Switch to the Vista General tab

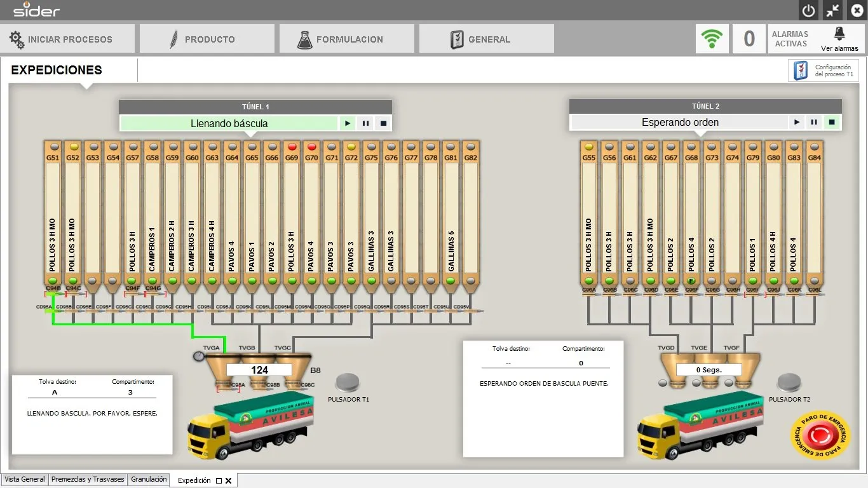coord(25,479)
